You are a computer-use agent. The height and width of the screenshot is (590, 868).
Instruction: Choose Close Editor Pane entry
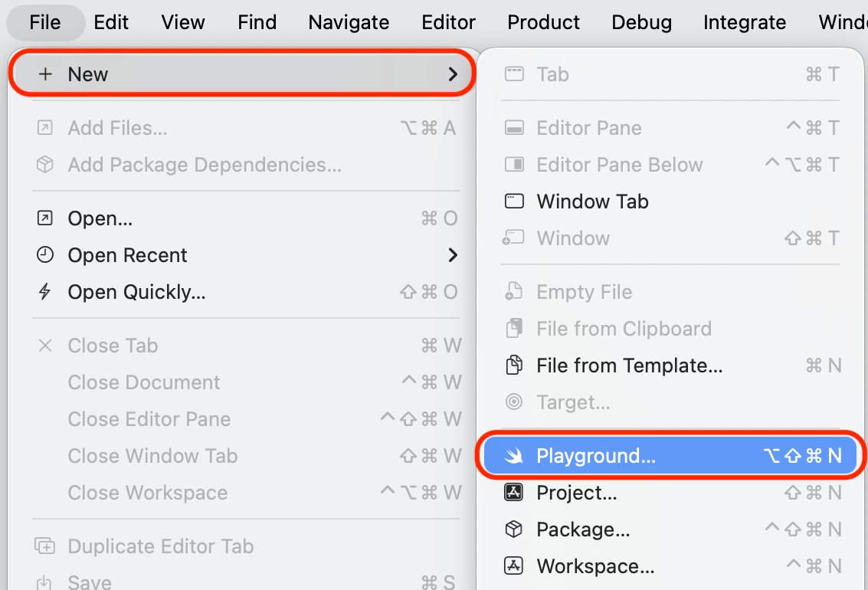(x=246, y=419)
